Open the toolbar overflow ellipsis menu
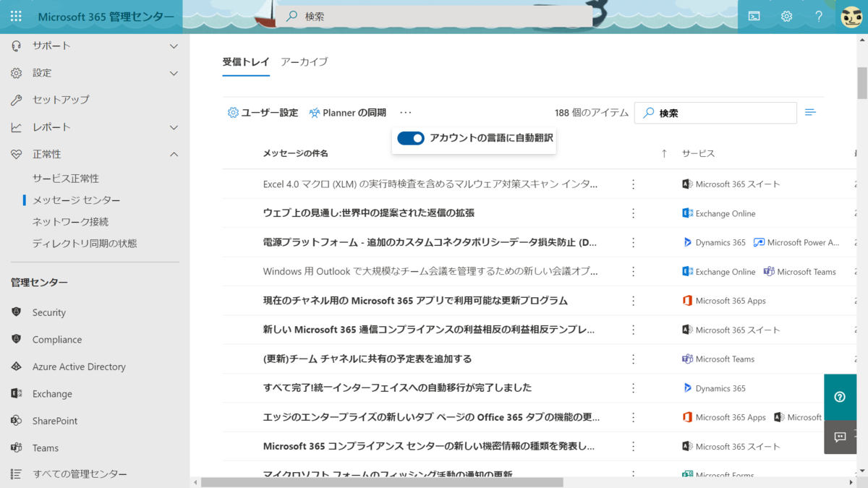The width and height of the screenshot is (868, 488). (405, 113)
